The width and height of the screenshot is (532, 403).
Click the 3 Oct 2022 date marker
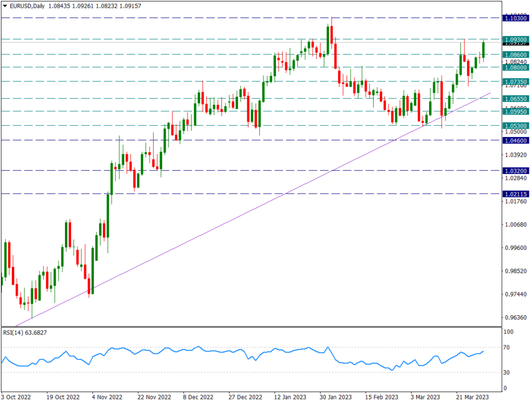[16, 397]
